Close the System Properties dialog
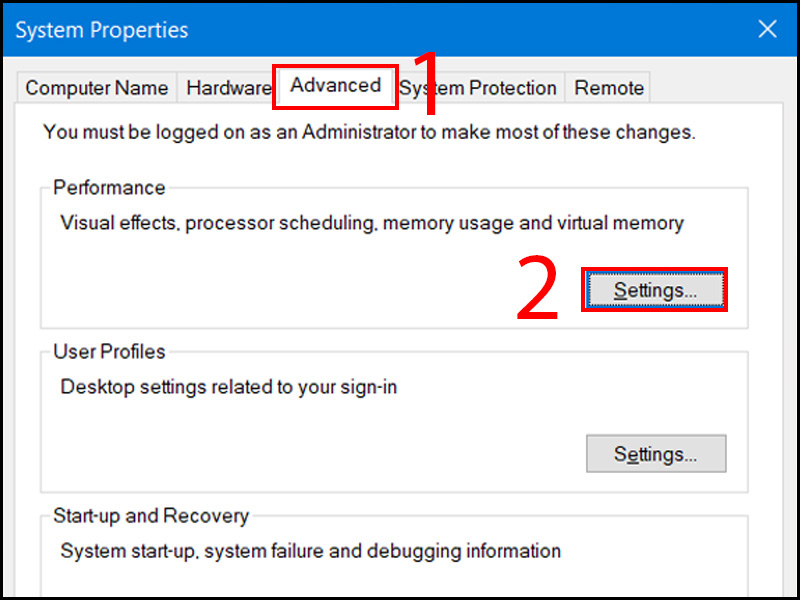The image size is (800, 600). click(x=767, y=30)
